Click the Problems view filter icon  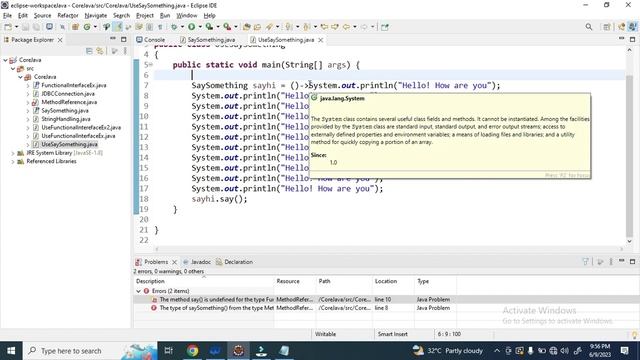click(x=585, y=262)
